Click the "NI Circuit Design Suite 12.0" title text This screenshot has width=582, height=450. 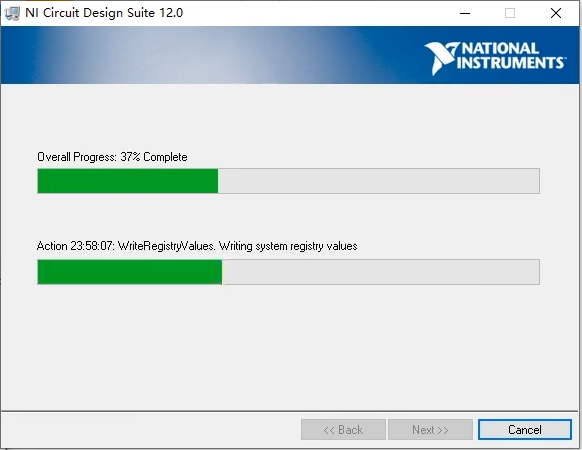(x=104, y=13)
